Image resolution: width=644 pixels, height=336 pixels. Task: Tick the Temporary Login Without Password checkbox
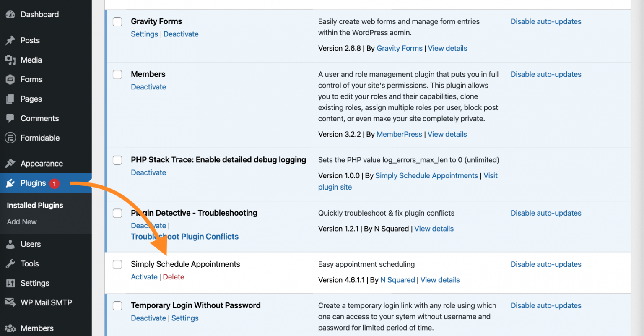(117, 306)
